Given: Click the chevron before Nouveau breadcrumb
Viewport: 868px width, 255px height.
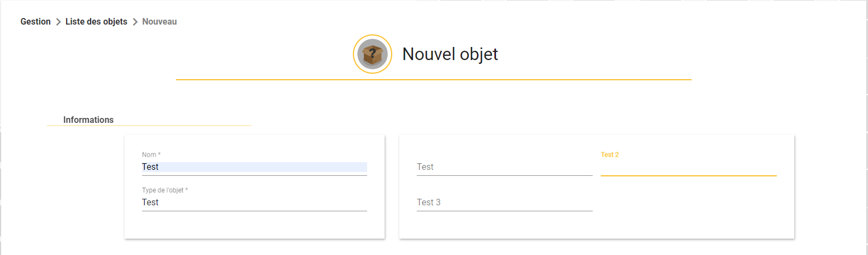Looking at the screenshot, I should [135, 22].
